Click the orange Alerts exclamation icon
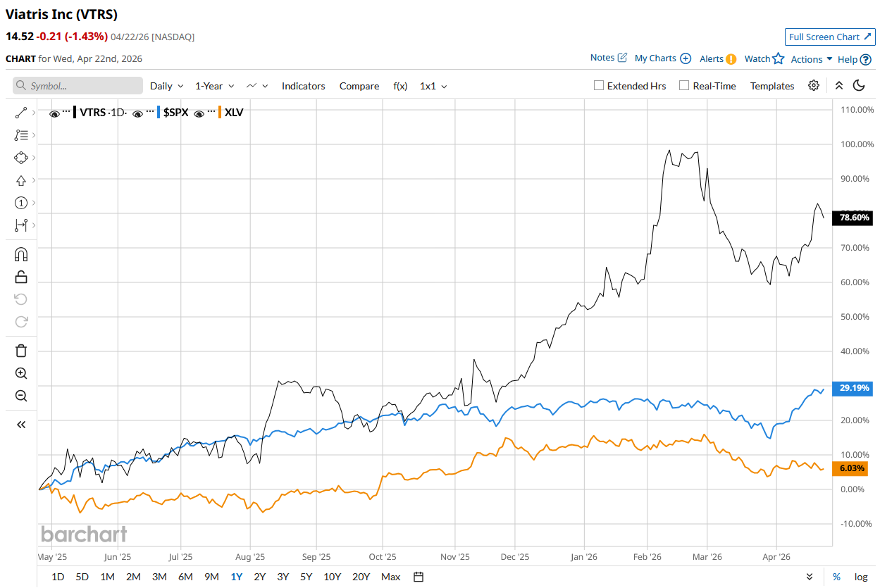880x588 pixels. [x=731, y=59]
